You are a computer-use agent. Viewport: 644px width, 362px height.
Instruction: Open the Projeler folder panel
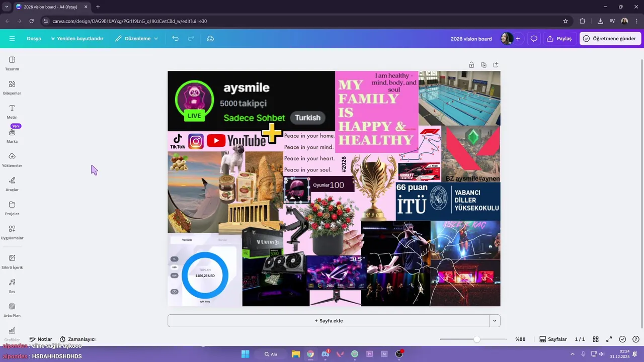pos(12,208)
